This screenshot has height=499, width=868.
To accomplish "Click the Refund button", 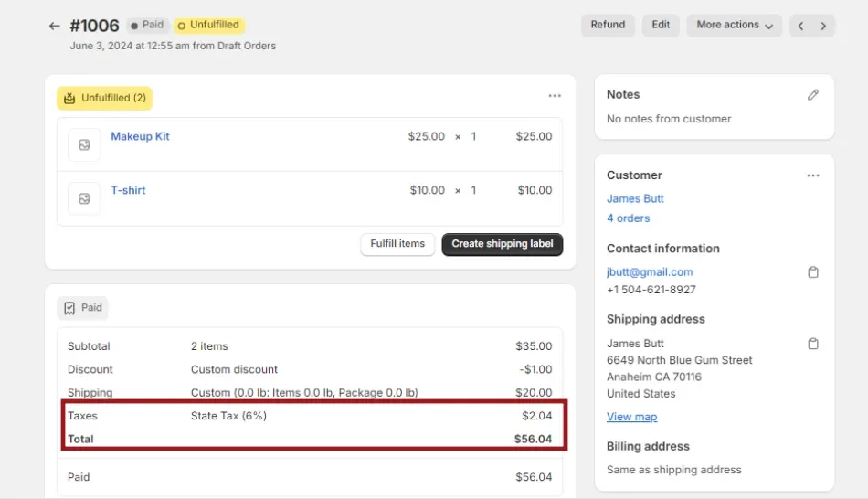I will tap(608, 26).
